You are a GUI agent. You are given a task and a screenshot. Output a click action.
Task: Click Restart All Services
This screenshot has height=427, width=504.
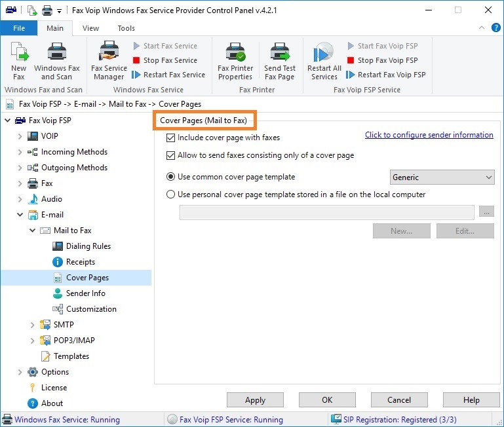click(324, 61)
